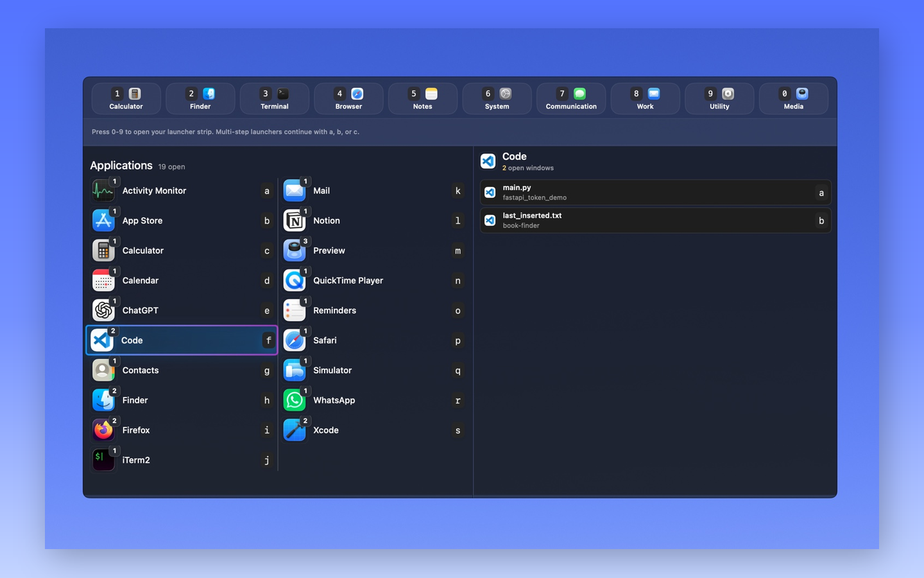Click the Activity Monitor app icon
This screenshot has width=924, height=578.
pos(103,191)
